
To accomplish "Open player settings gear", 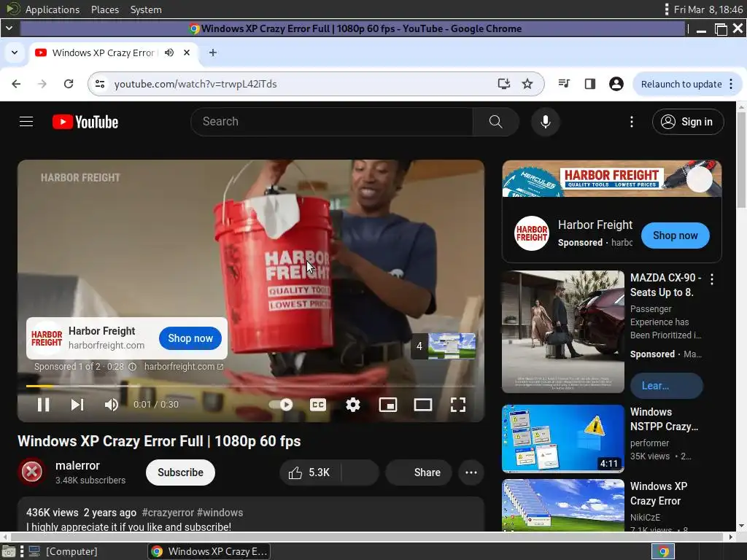I will click(x=352, y=405).
